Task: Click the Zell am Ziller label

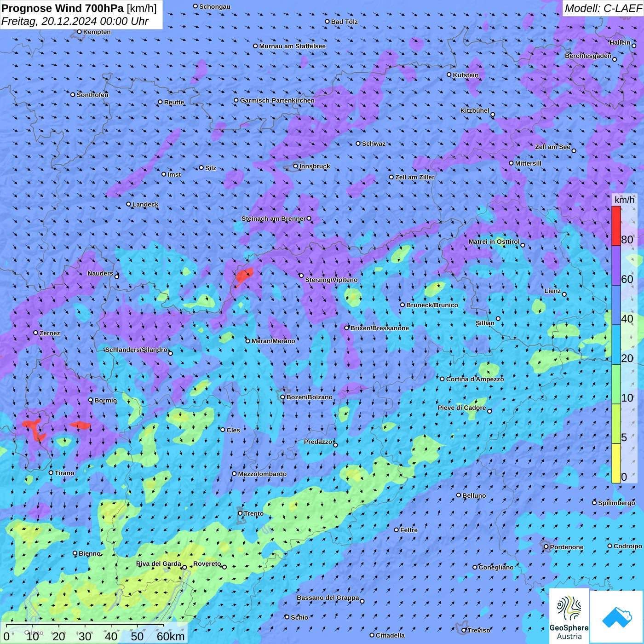Action: (414, 177)
